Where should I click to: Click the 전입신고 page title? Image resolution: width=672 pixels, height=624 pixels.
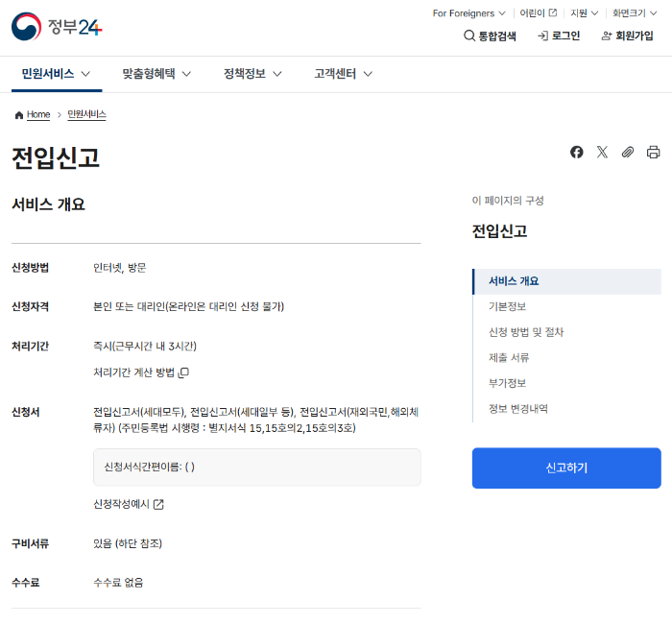(x=56, y=158)
